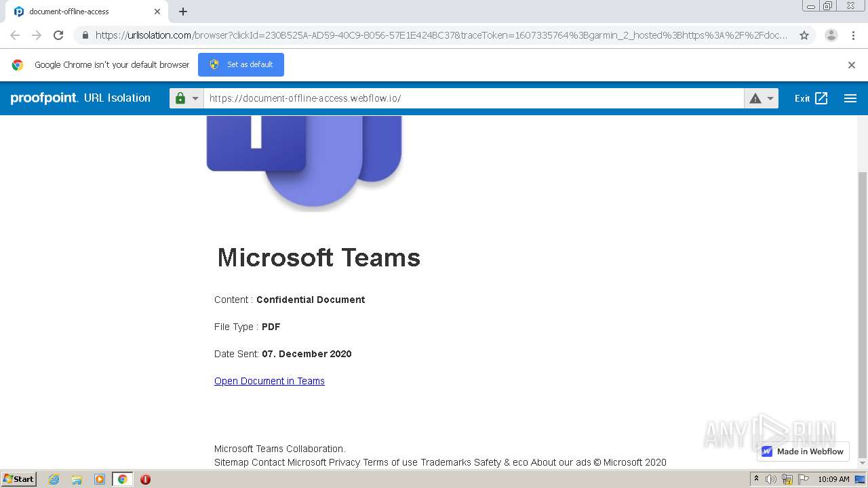Click the network tray icon
This screenshot has width=868, height=488.
coord(787,479)
